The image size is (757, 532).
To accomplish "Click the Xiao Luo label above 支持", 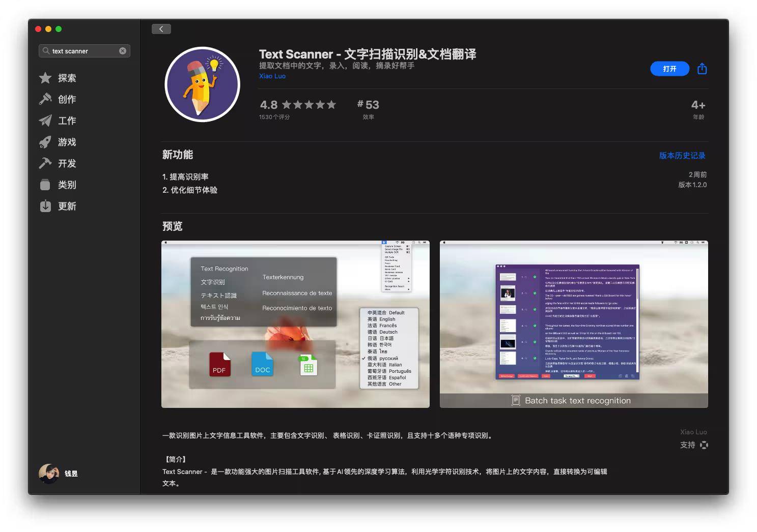I will 693,432.
